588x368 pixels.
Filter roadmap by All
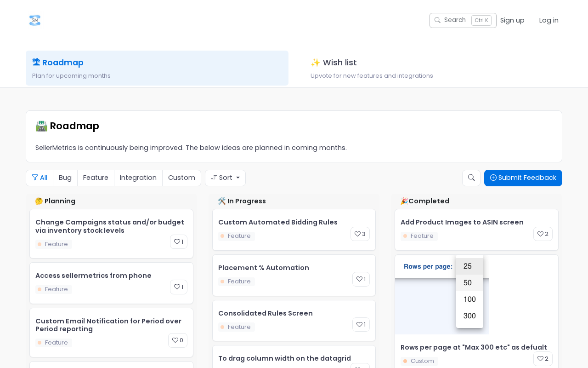40,178
